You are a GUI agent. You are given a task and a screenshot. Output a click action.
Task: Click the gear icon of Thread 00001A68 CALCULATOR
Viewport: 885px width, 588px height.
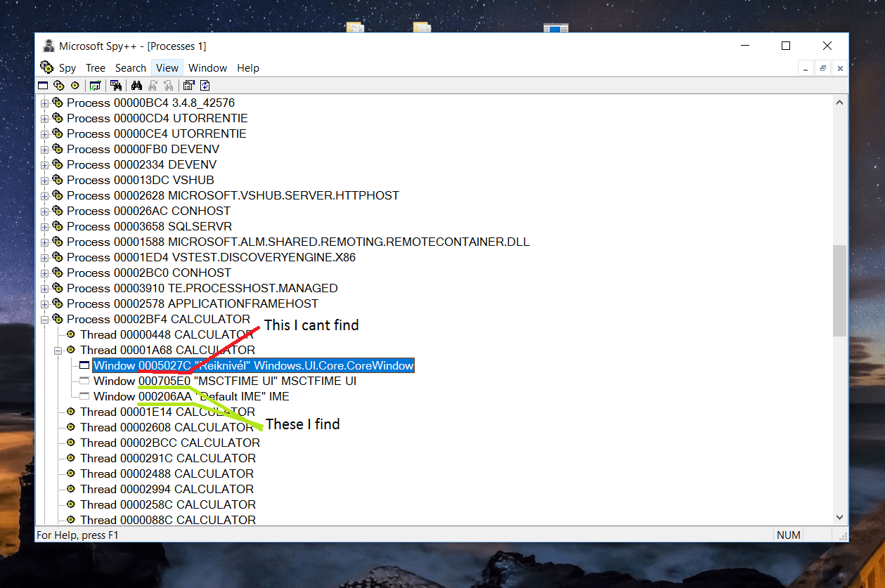point(71,350)
